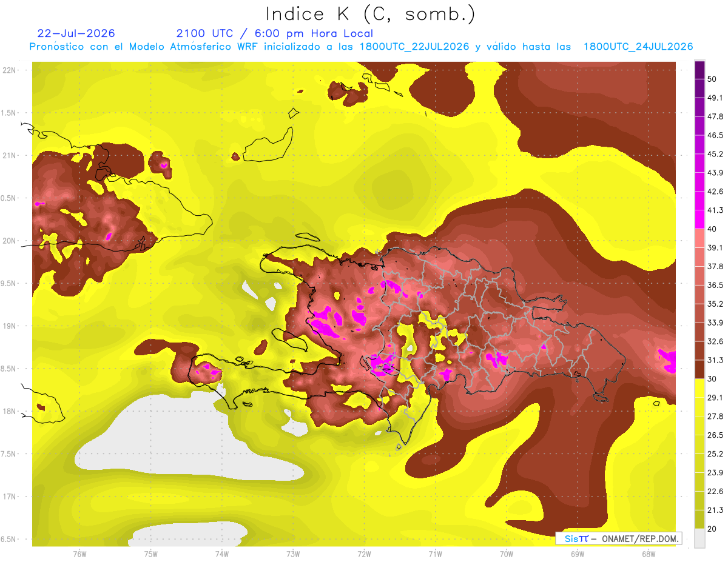Click colorbar value '45.2'
Screen dimensions: 728x562
(x=715, y=154)
